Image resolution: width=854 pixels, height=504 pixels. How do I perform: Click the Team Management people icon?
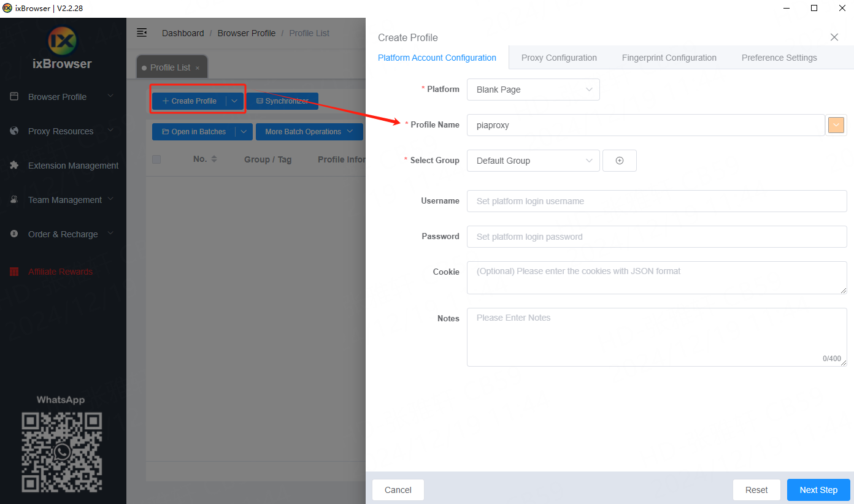(14, 200)
